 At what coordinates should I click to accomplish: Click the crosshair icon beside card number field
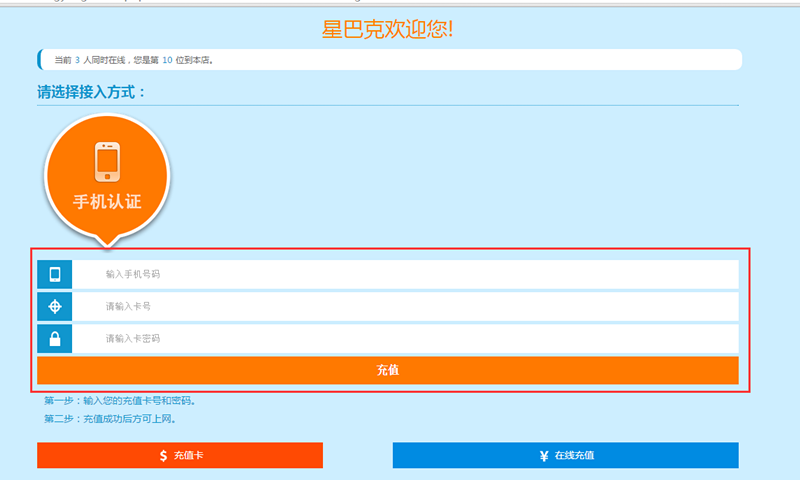[x=55, y=307]
